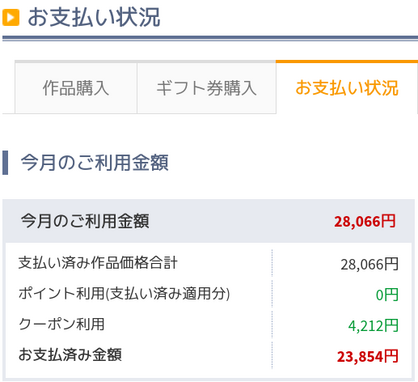418x382 pixels.
Task: Click the black 28,066円 price total
Action: [370, 264]
